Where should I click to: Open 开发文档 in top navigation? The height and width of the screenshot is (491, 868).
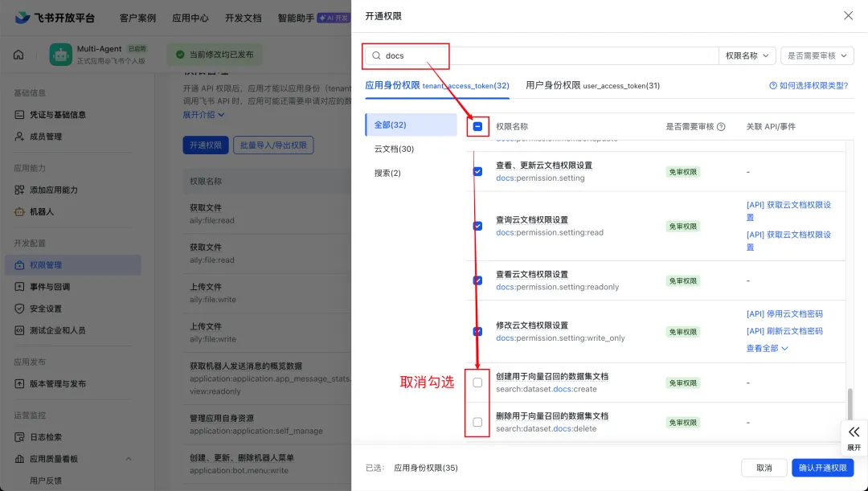pos(243,18)
